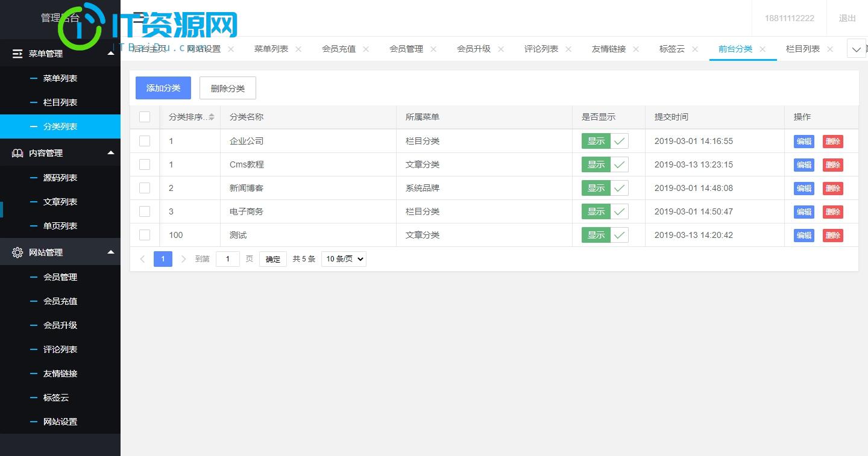The width and height of the screenshot is (868, 456).
Task: Check the 新闻博客 row checkbox
Action: tap(145, 188)
